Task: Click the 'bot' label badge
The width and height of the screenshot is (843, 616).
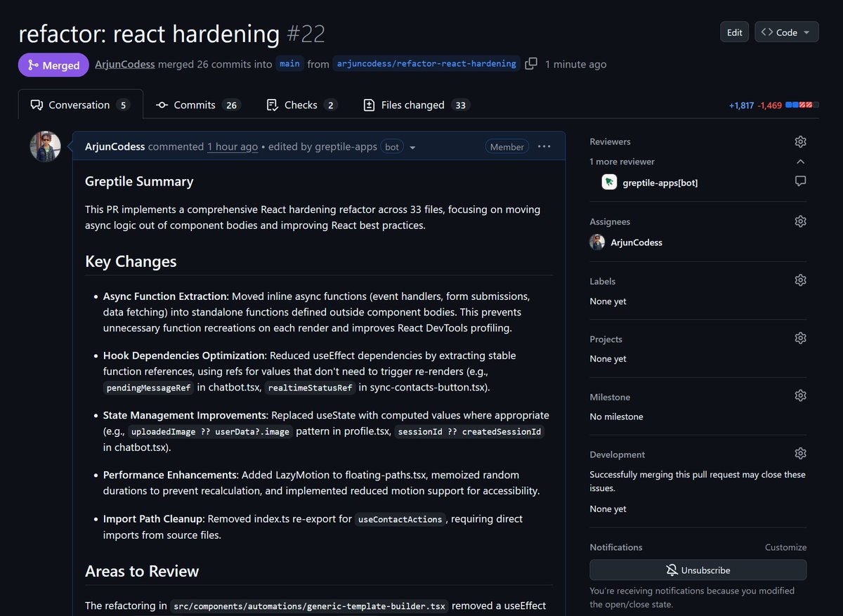Action: (x=392, y=147)
